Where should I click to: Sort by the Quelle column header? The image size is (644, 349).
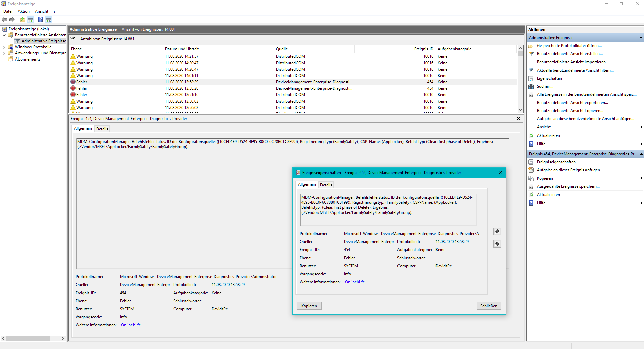click(x=314, y=49)
